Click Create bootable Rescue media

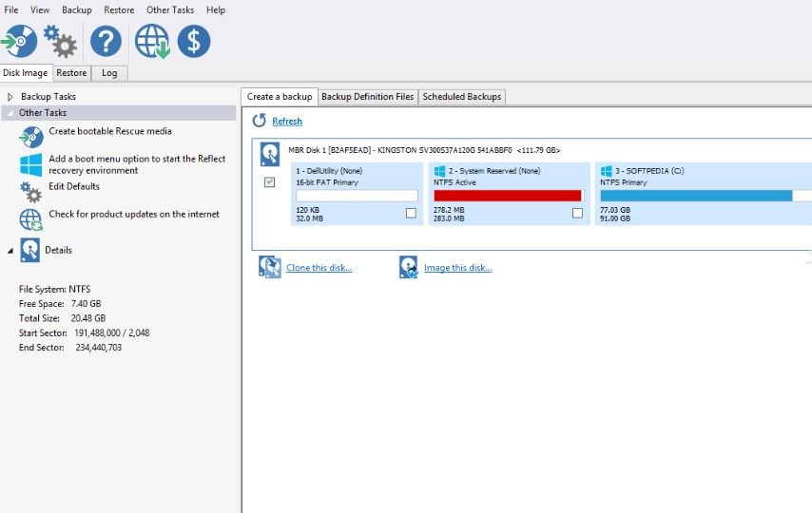[x=110, y=131]
